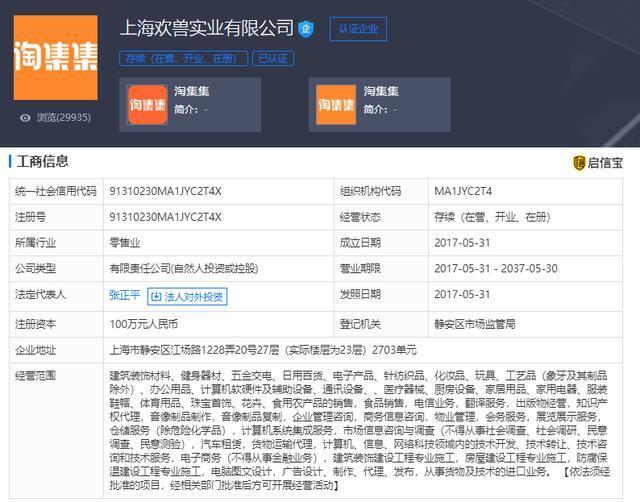Select the 工商信息 section heading
Viewport: 640px width, 502px height.
[40, 162]
